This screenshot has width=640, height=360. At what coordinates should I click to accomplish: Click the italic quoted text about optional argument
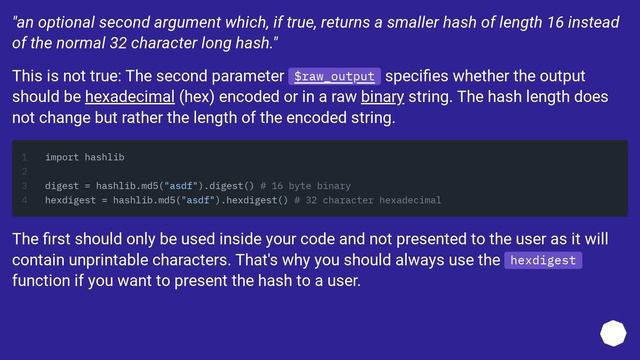pyautogui.click(x=316, y=33)
